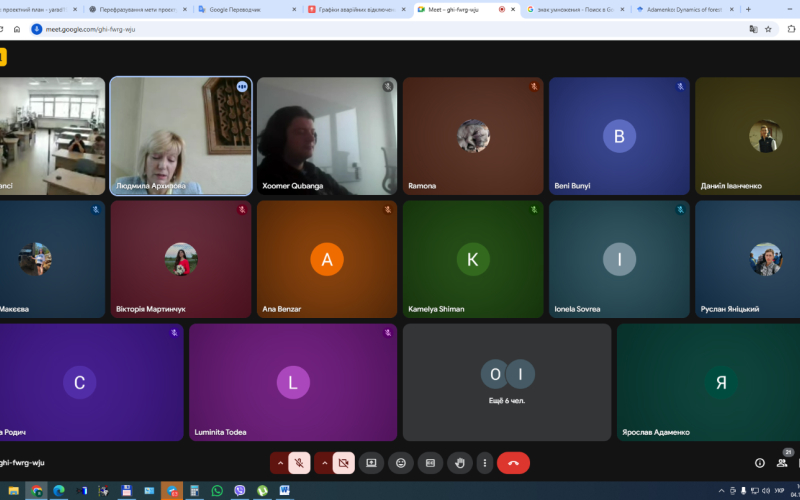The width and height of the screenshot is (800, 500).
Task: Click the 'Ещё 6 чел.' participants tile
Action: pos(506,381)
